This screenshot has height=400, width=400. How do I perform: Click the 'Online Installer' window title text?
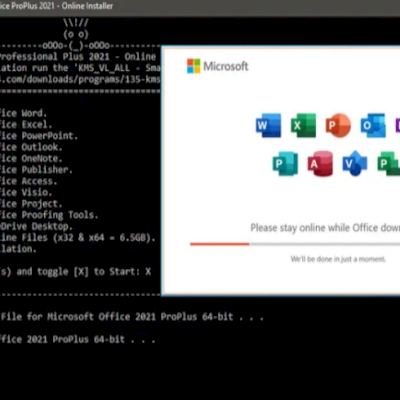pos(87,6)
